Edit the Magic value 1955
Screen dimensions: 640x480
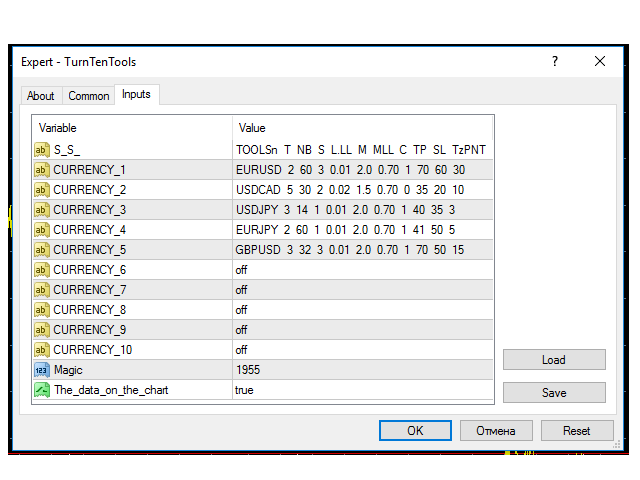248,370
